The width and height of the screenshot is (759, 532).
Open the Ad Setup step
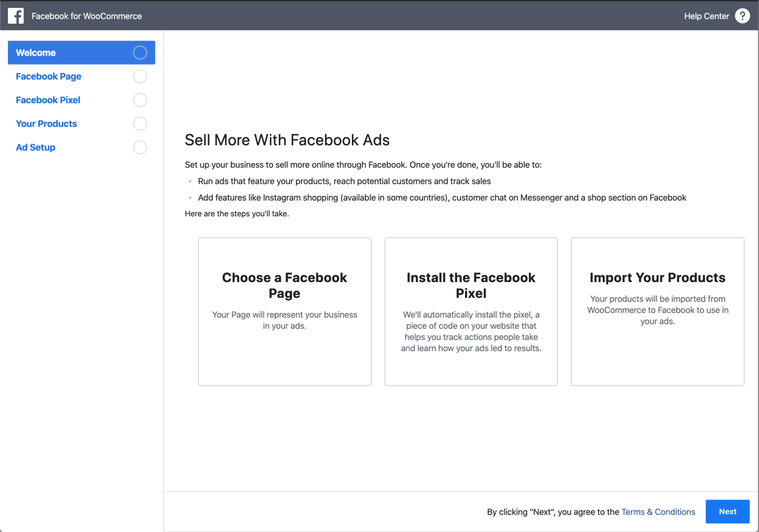[x=82, y=147]
